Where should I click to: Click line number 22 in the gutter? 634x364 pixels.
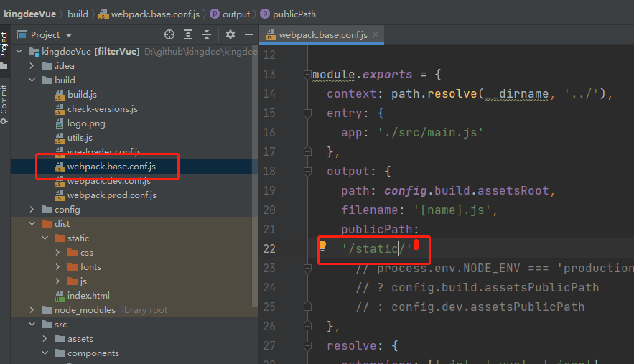[269, 248]
